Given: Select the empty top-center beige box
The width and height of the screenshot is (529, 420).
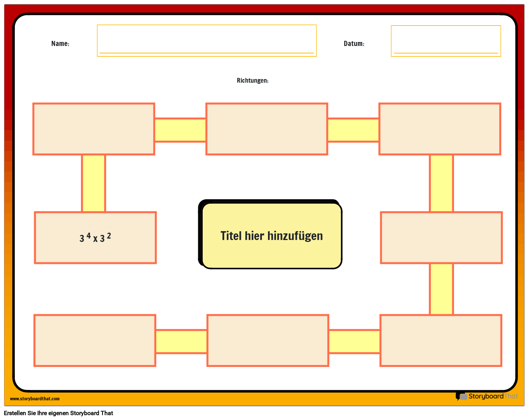Looking at the screenshot, I should pos(267,129).
